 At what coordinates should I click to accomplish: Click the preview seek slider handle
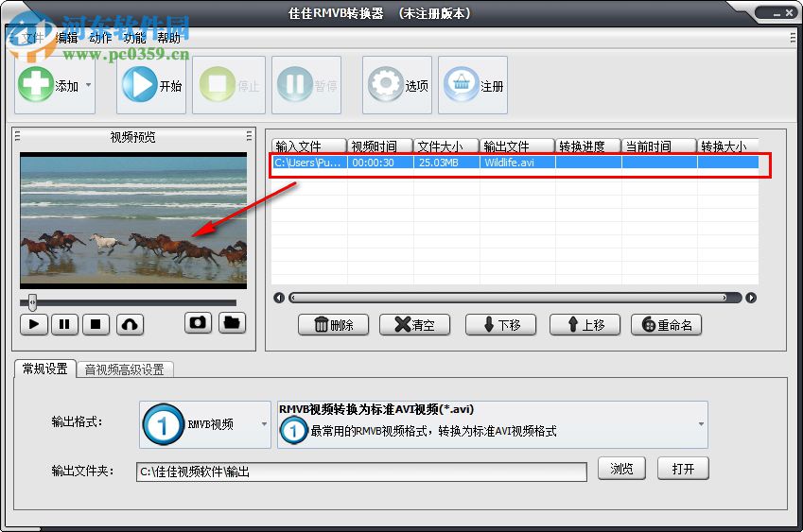(x=32, y=302)
